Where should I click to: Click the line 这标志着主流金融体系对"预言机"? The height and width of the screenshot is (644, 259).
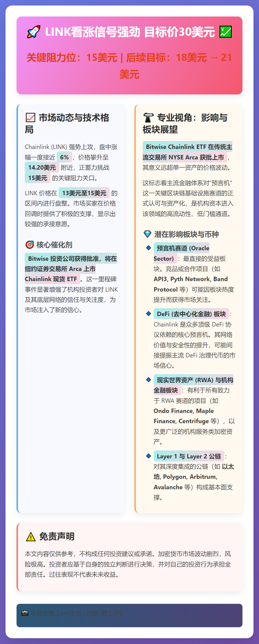[187, 183]
